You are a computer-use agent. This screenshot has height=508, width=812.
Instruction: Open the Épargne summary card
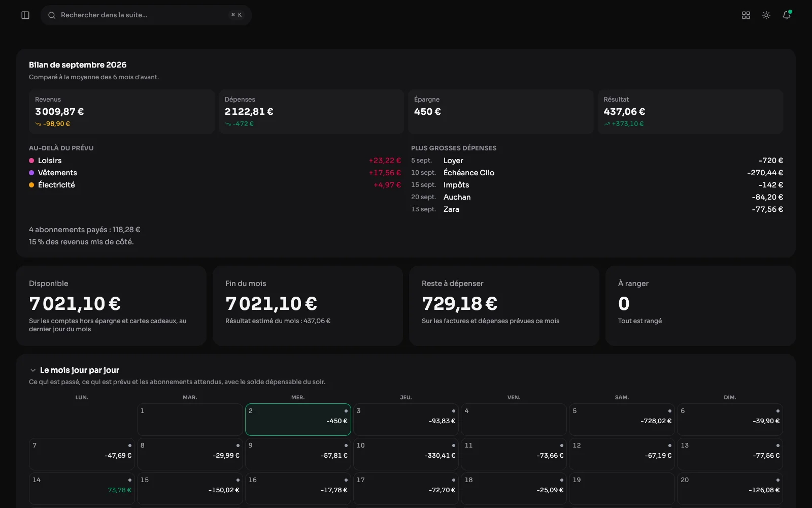point(501,112)
